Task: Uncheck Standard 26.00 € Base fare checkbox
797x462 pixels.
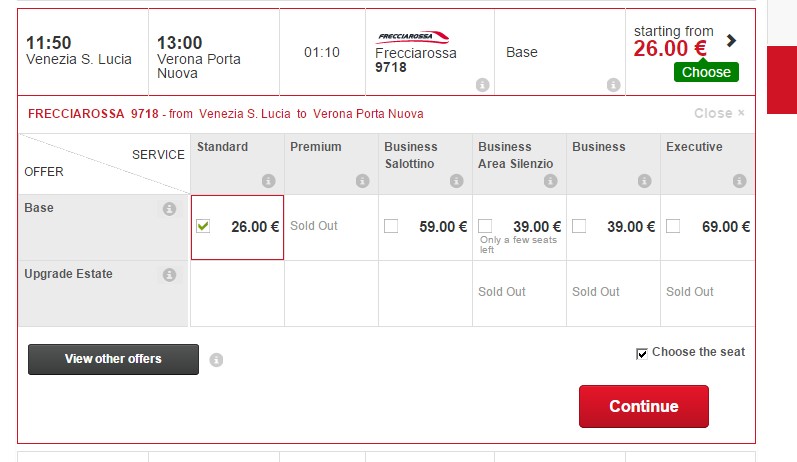Action: point(203,226)
